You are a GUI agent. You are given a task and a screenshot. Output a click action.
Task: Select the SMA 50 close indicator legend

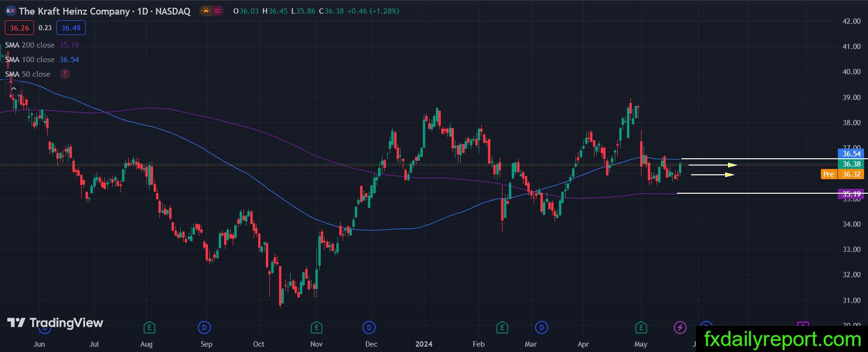28,74
